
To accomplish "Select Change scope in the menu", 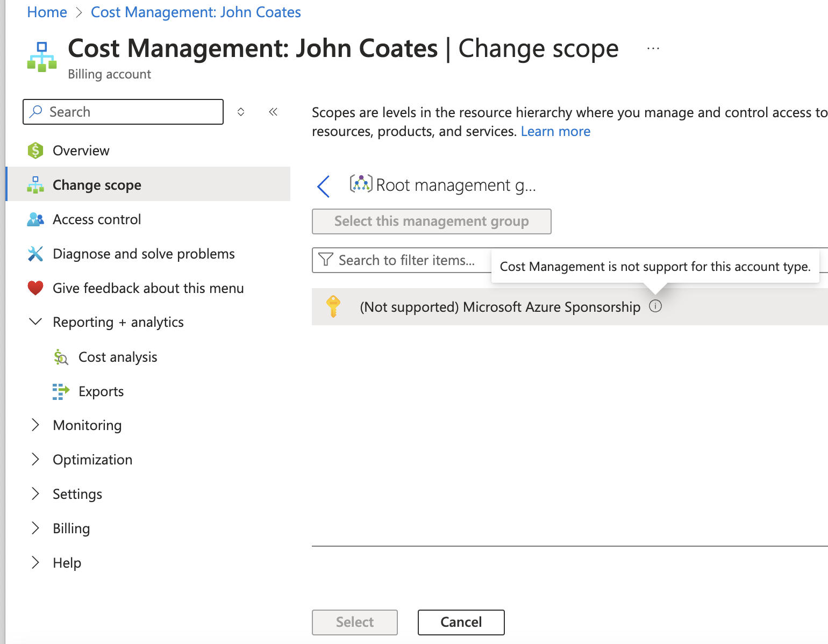I will tap(148, 184).
